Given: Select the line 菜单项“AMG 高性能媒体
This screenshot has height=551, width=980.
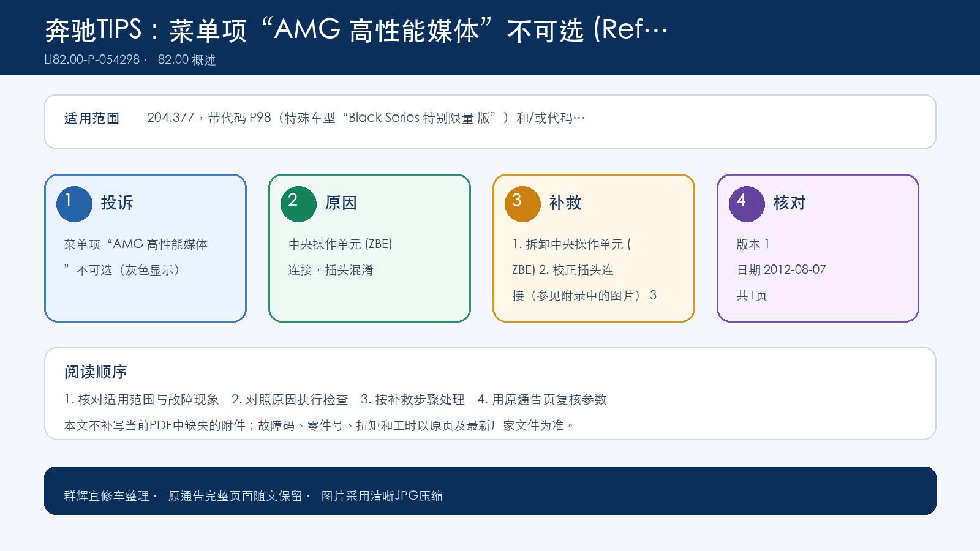Looking at the screenshot, I should tap(136, 244).
